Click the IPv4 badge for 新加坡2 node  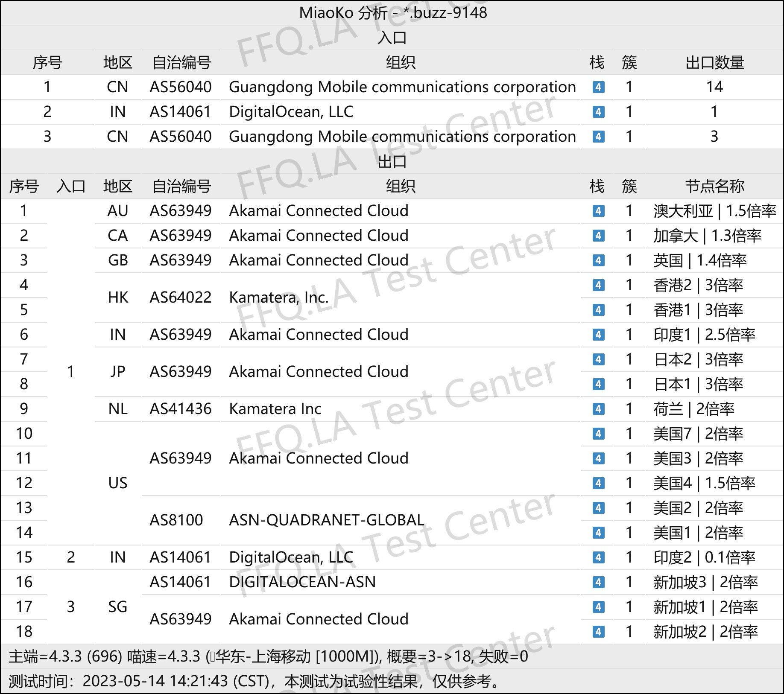(598, 632)
